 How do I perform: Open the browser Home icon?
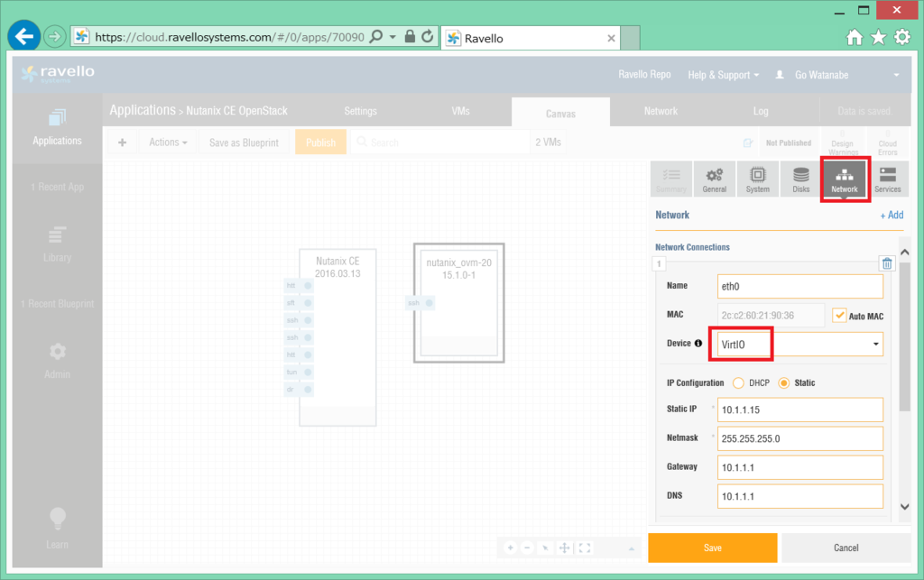855,38
